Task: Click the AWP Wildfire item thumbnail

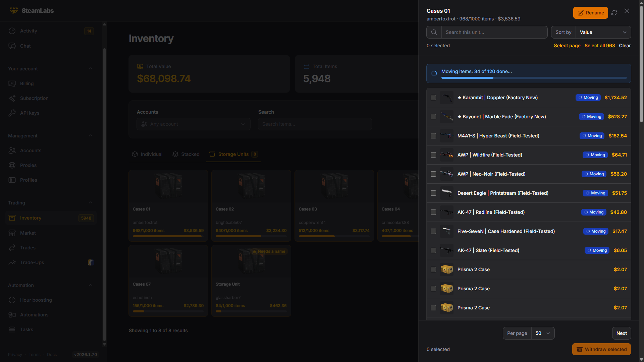Action: coord(447,155)
